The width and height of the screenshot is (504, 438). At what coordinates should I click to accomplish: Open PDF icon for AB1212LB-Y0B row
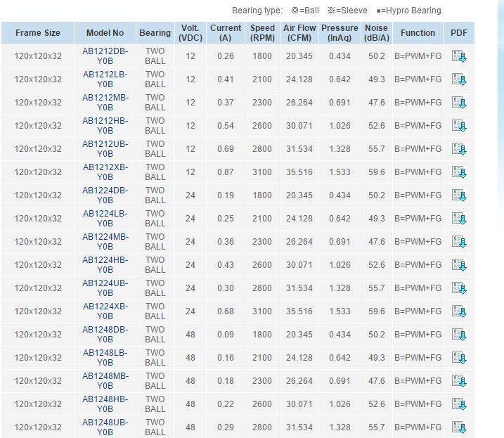click(x=459, y=79)
